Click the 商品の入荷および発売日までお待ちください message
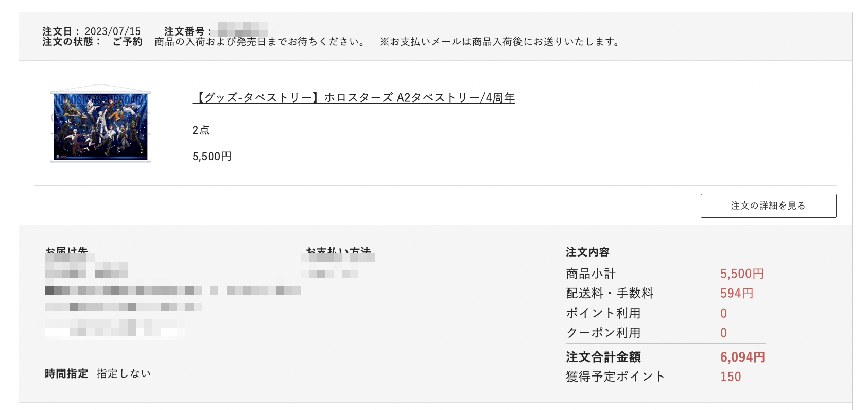This screenshot has height=410, width=868. (260, 42)
